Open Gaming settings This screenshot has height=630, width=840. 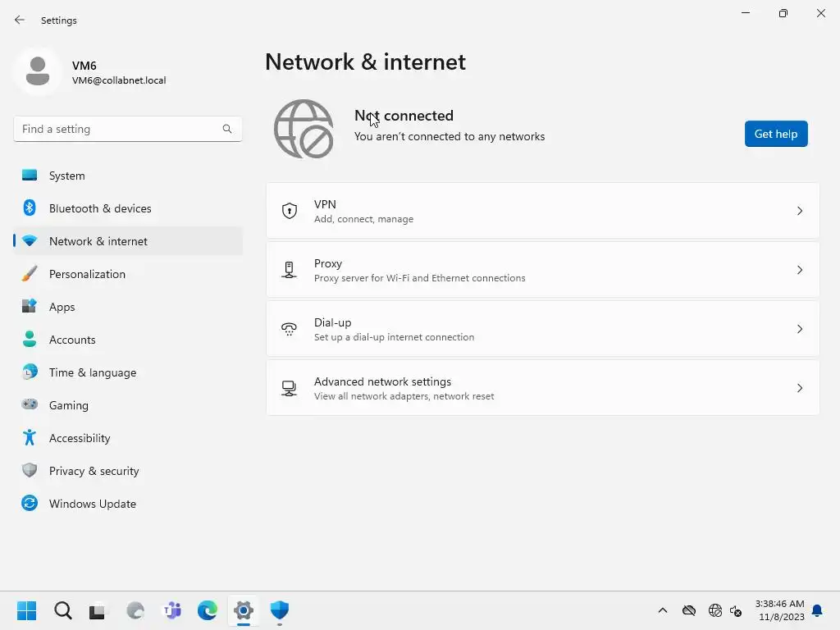pyautogui.click(x=127, y=405)
